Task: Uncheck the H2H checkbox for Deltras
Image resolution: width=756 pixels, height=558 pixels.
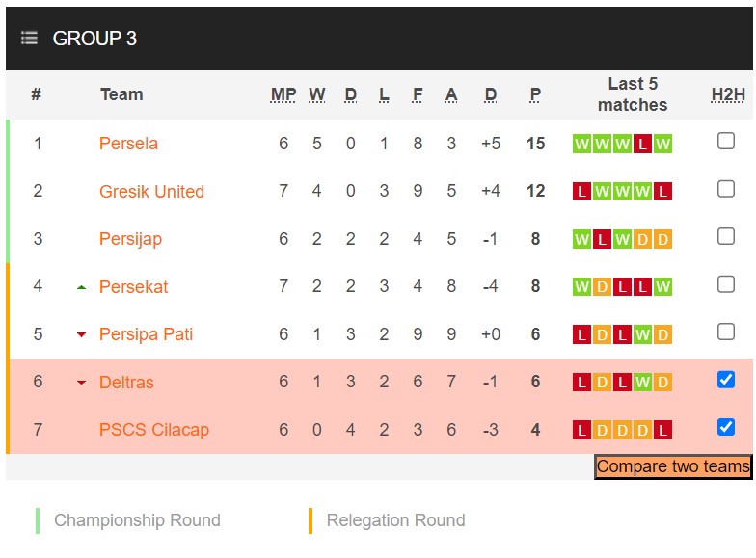Action: 726,380
